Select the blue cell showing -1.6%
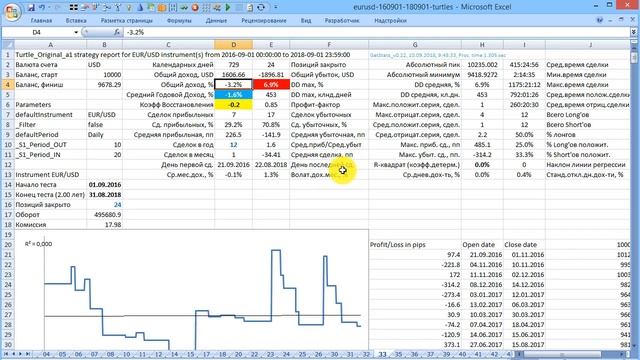 [233, 95]
